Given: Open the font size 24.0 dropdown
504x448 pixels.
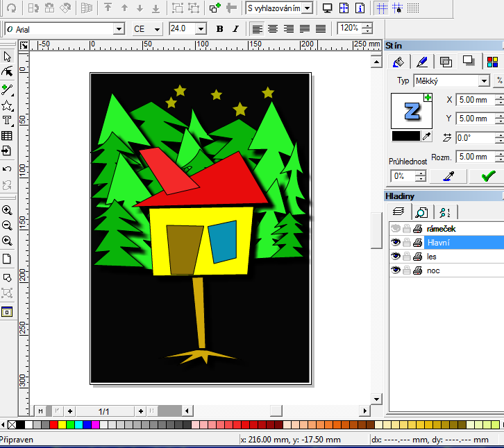Looking at the screenshot, I should click(x=201, y=29).
